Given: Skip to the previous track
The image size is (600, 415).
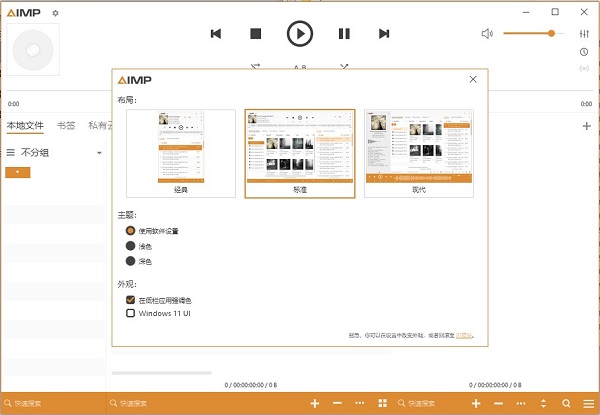Looking at the screenshot, I should click(x=216, y=34).
